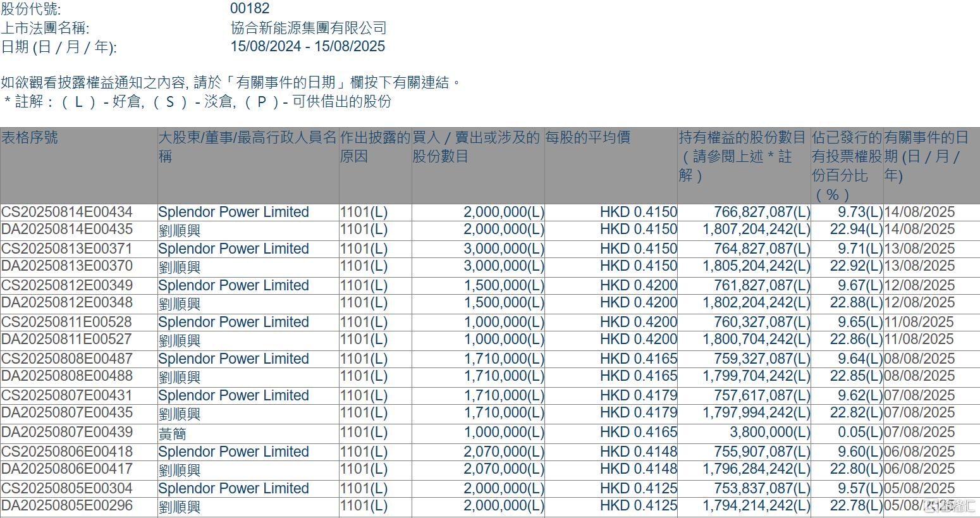Image resolution: width=980 pixels, height=518 pixels.
Task: Open Splendor Power Limited link in row CS20250814E00434
Action: (x=233, y=212)
